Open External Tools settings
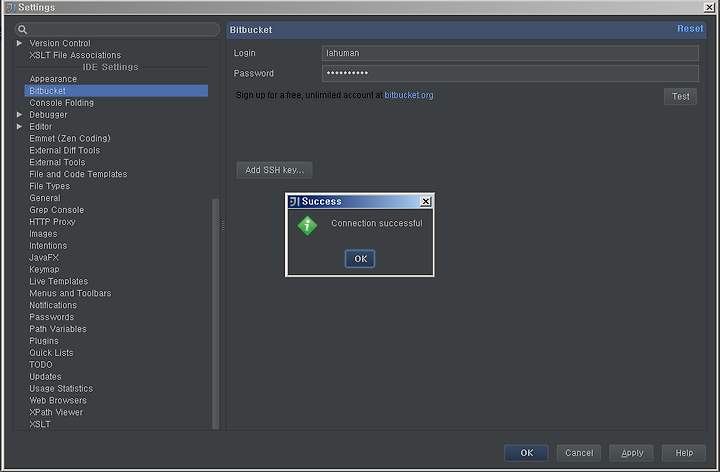 [57, 162]
